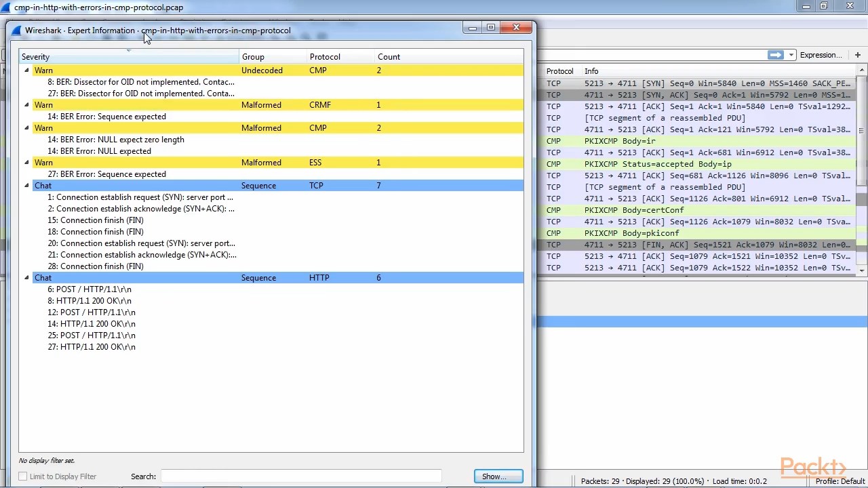The image size is (868, 488).
Task: Open filter history dropdown in main window
Action: click(791, 55)
